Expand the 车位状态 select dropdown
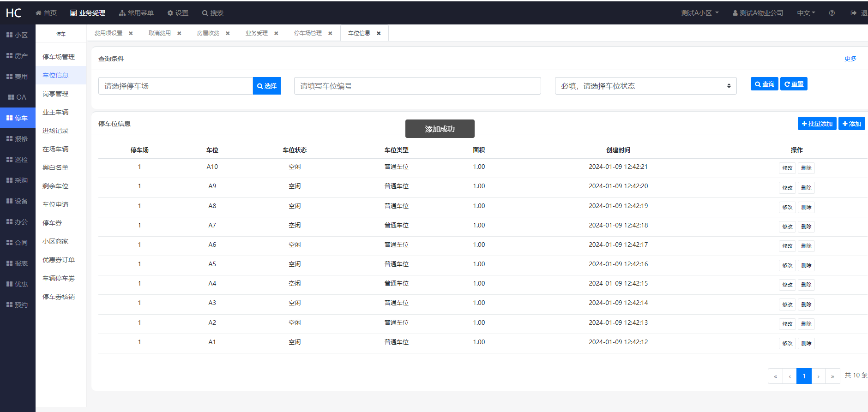 [x=645, y=86]
